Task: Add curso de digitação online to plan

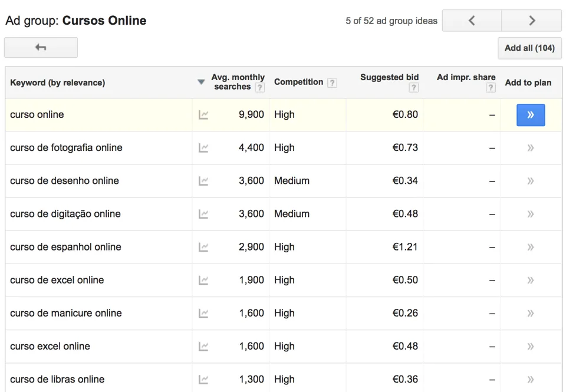Action: click(x=530, y=214)
